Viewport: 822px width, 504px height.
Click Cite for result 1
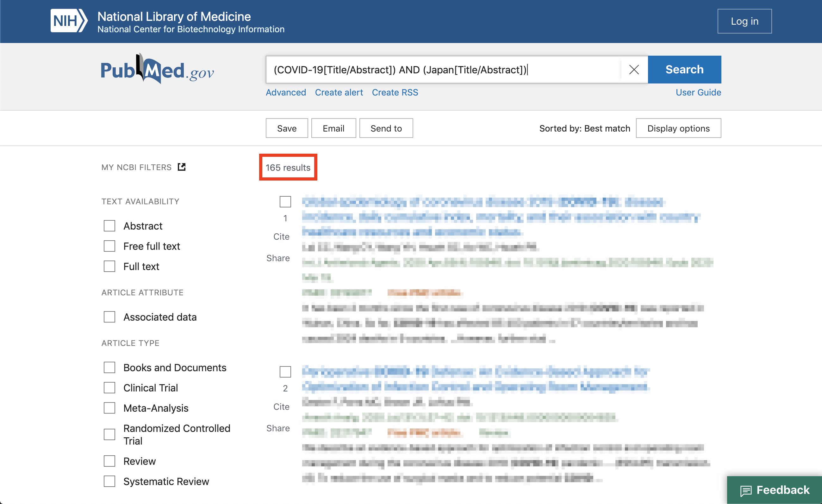(x=281, y=237)
